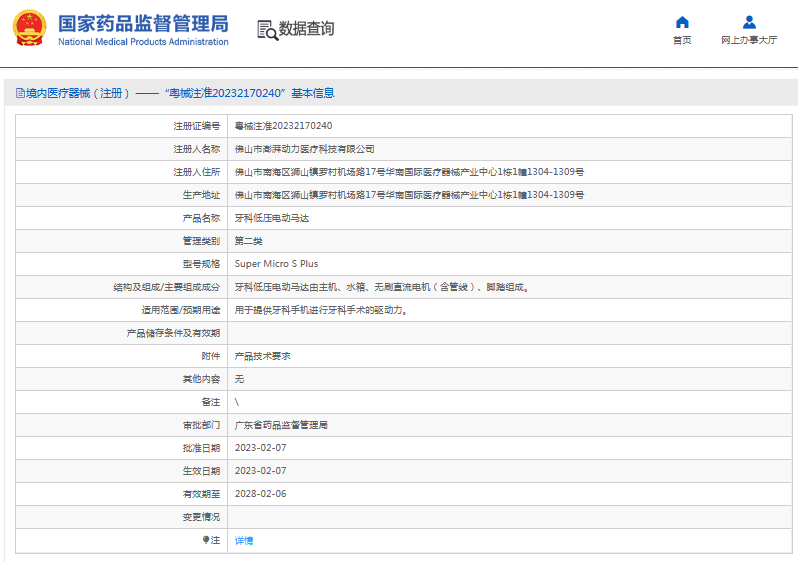
Task: Click the 网上办事大厅 person icon
Action: [x=749, y=22]
